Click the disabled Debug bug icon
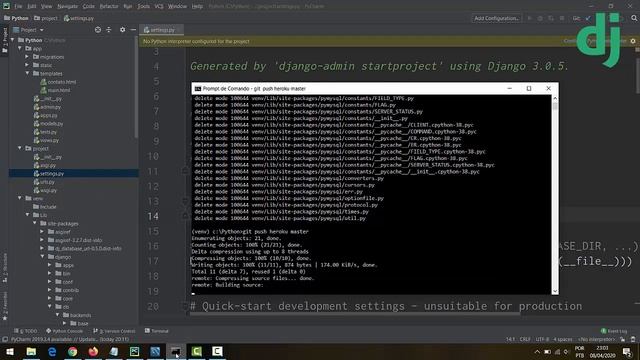This screenshot has width=640, height=360. 540,18
